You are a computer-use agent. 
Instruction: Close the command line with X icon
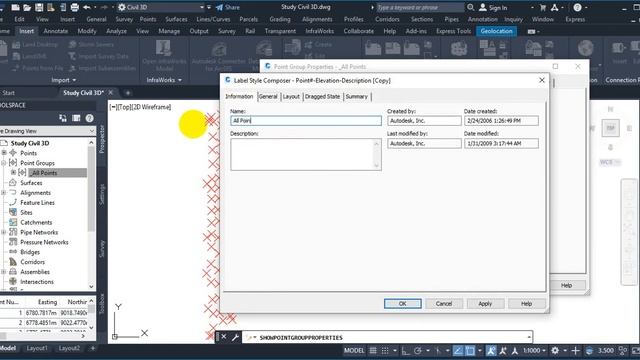(224, 337)
